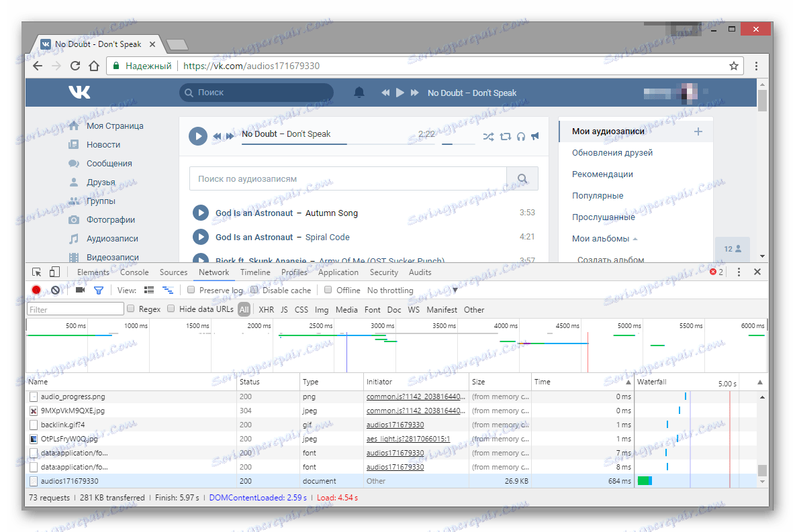Image resolution: width=795 pixels, height=532 pixels.
Task: Open No throttling dropdown
Action: (x=412, y=290)
